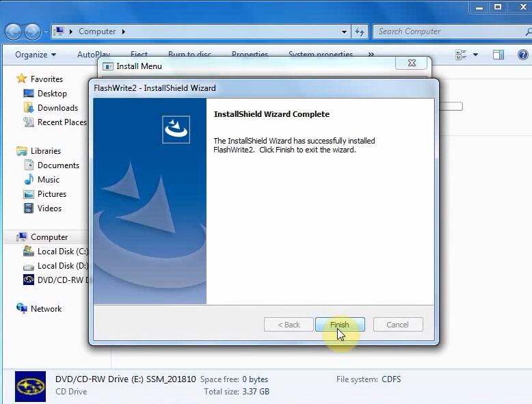Click the DVD/CD-RW drive icon in tree
This screenshot has height=404, width=532.
(29, 280)
